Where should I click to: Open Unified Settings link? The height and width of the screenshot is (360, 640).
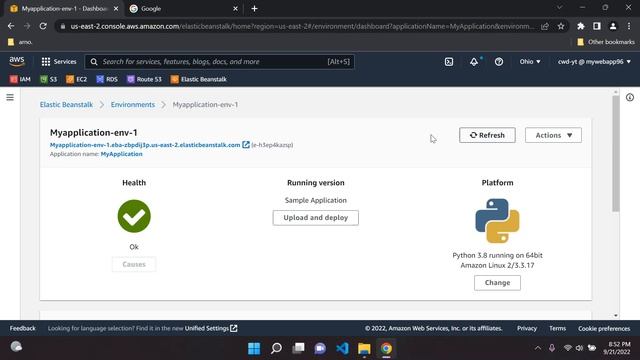(211, 328)
